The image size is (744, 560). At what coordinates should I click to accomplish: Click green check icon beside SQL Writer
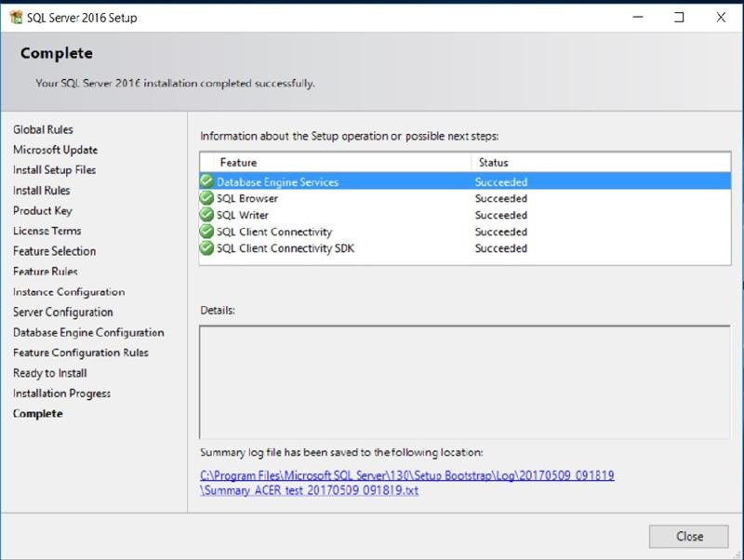click(206, 215)
